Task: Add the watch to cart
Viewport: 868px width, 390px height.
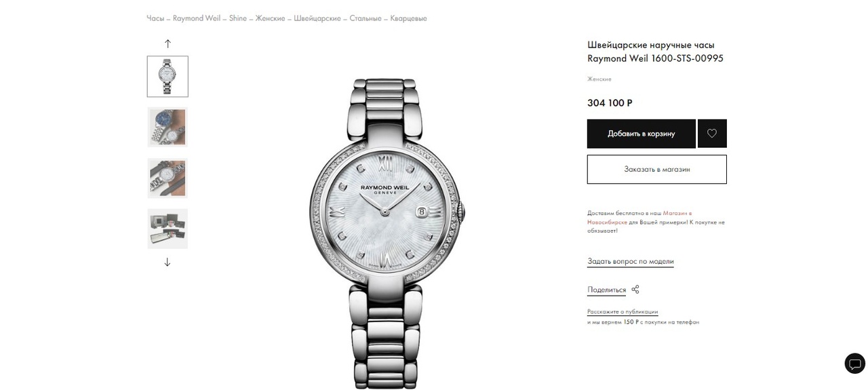Action: click(642, 134)
